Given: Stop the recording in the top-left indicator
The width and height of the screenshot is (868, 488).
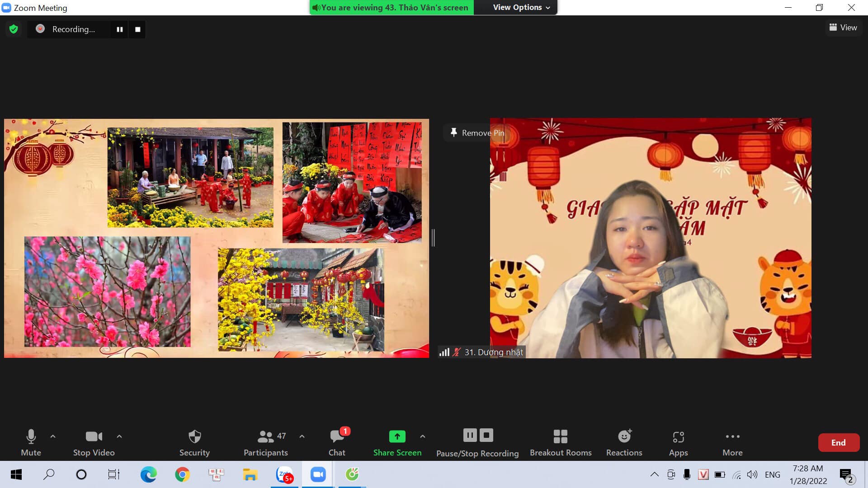Looking at the screenshot, I should tap(137, 29).
